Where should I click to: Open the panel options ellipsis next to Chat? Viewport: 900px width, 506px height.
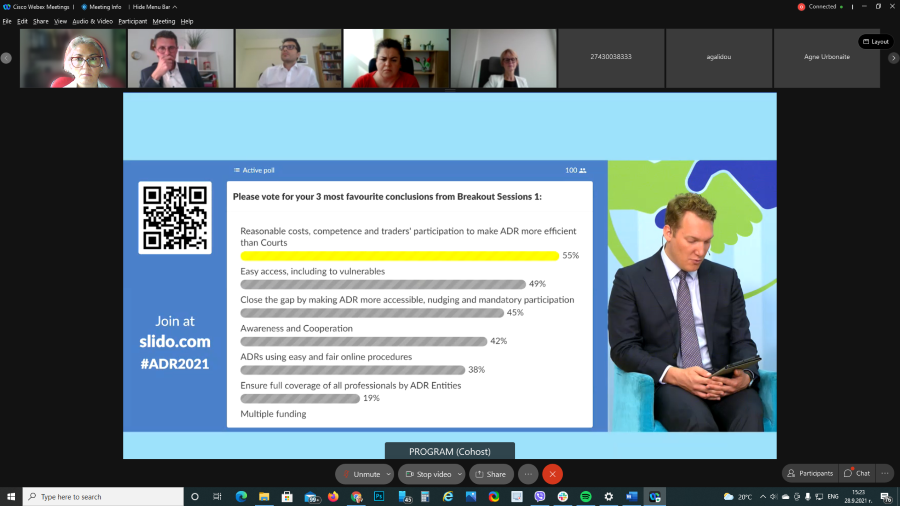pyautogui.click(x=885, y=473)
